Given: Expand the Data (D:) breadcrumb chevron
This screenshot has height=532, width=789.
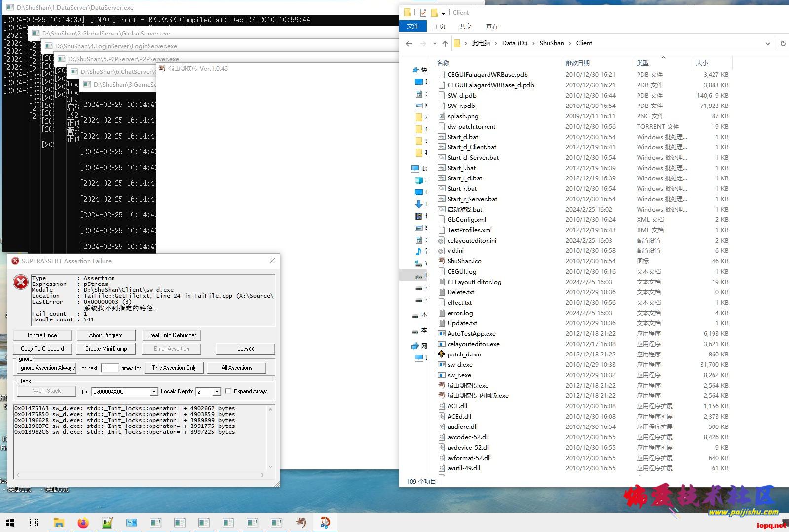Looking at the screenshot, I should point(534,43).
